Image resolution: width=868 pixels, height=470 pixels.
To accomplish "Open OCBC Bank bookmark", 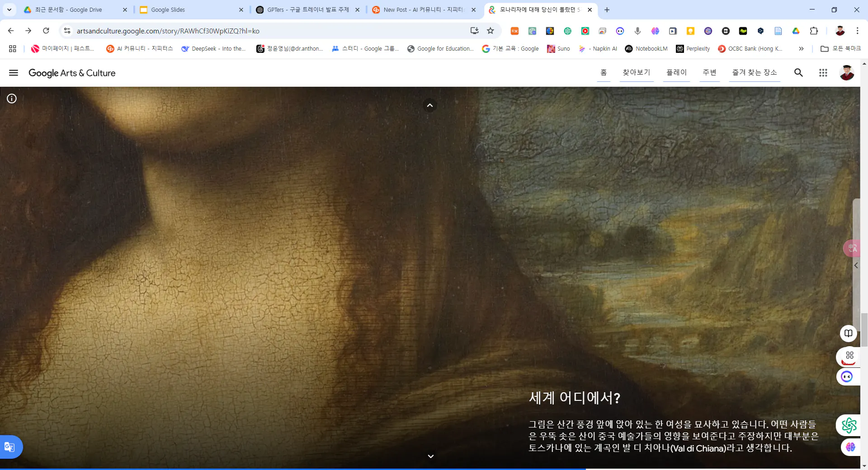I will point(750,48).
